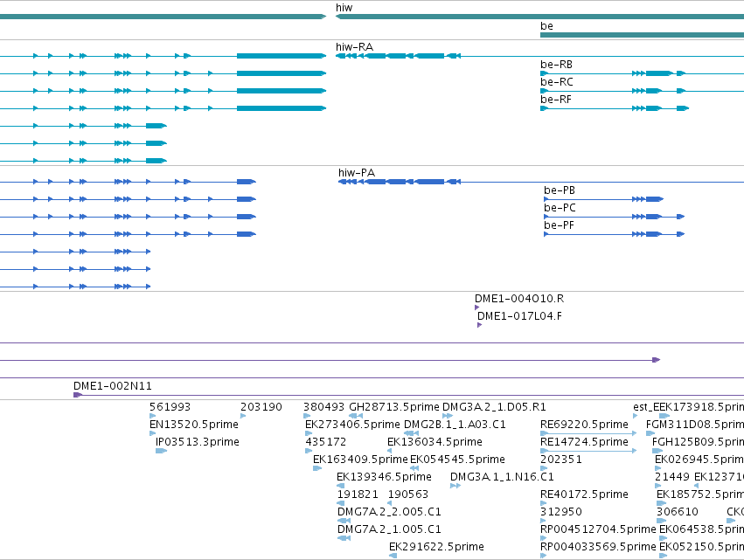Open the DMG3A.1_1.N16.C1 EST label
Image resolution: width=744 pixels, height=560 pixels.
click(502, 477)
